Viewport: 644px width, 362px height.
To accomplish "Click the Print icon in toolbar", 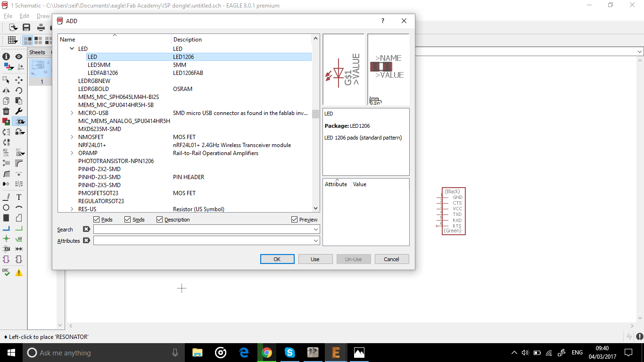I will click(x=41, y=27).
